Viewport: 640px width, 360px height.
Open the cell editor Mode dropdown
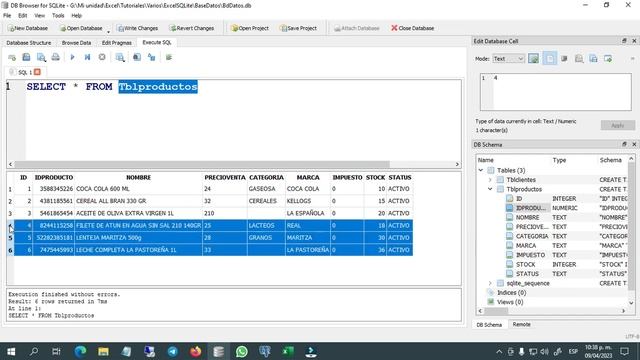(x=508, y=59)
